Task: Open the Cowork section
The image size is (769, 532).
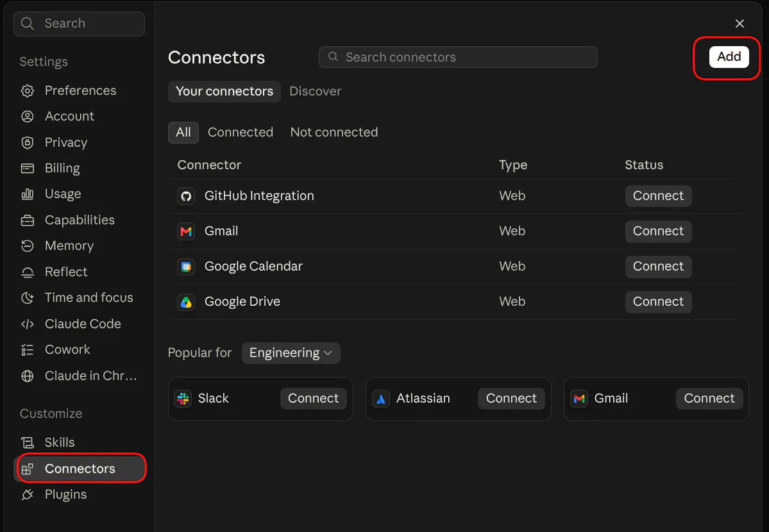Action: pos(80,349)
